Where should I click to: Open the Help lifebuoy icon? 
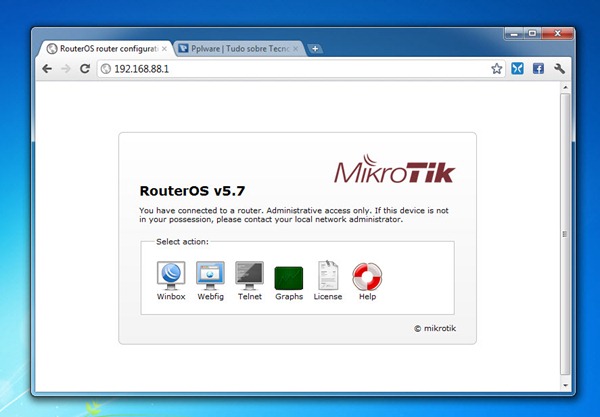pos(367,277)
